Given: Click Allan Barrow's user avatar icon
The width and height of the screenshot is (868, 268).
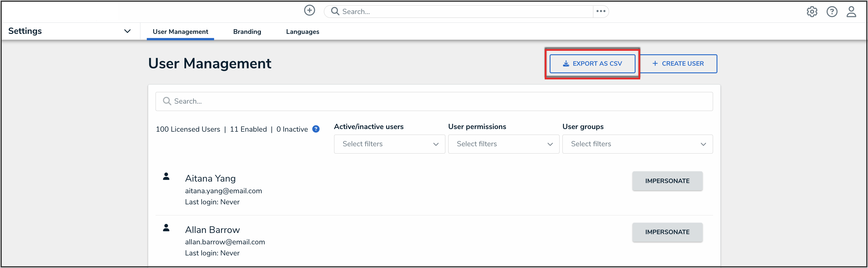Looking at the screenshot, I should tap(166, 228).
